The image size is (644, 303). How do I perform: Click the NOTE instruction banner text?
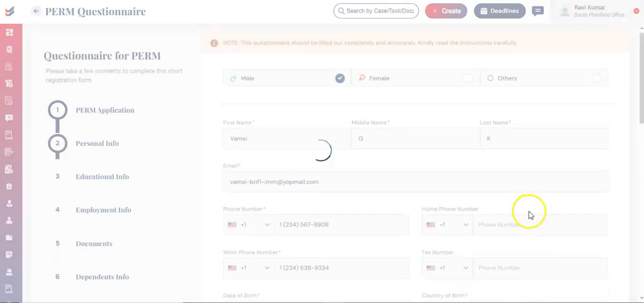(370, 43)
